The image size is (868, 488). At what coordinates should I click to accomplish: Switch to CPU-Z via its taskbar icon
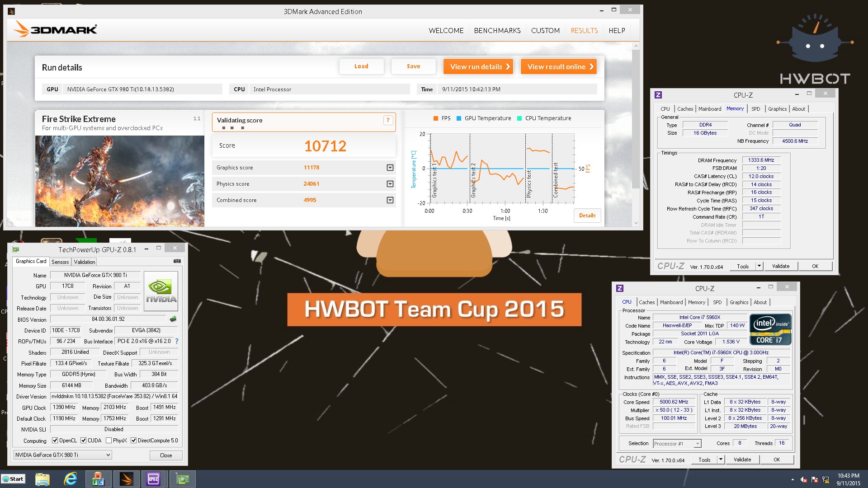153,479
